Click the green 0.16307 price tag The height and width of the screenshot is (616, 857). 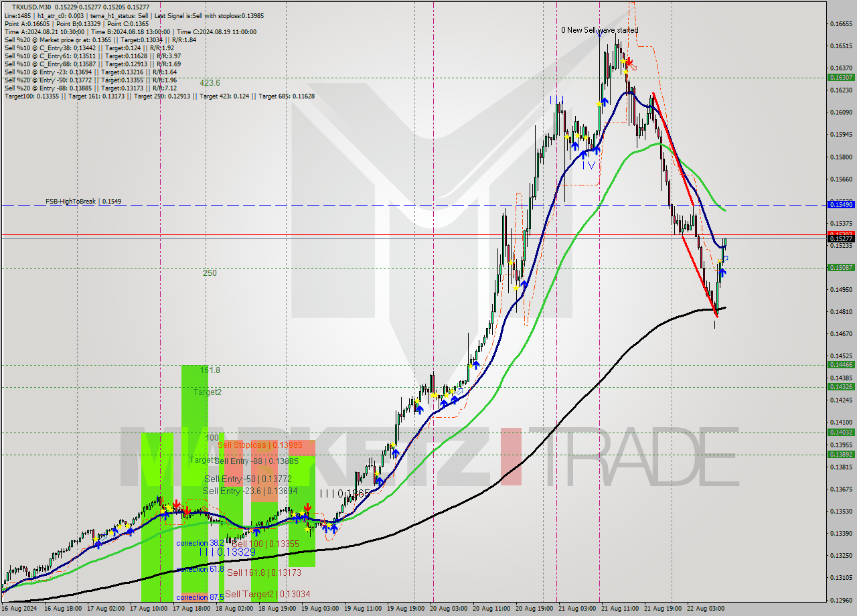click(x=841, y=78)
